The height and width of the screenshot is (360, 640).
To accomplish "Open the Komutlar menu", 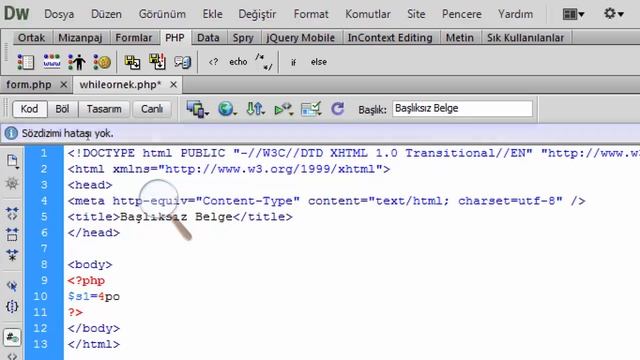I will click(x=368, y=14).
